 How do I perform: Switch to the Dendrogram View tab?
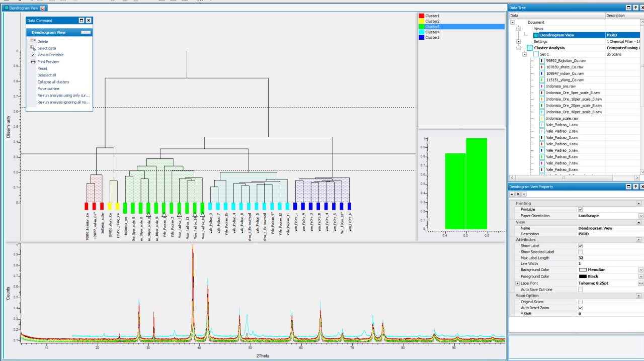click(x=25, y=8)
